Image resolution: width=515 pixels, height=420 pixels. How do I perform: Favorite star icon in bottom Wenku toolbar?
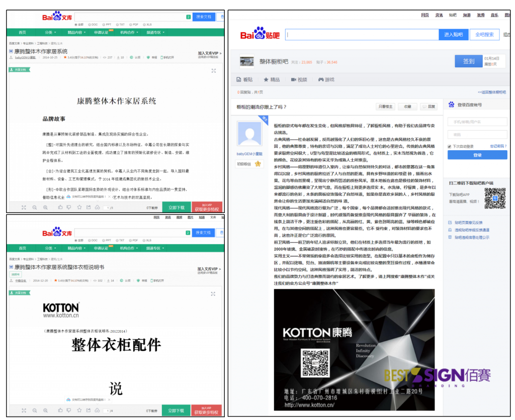[79, 410]
